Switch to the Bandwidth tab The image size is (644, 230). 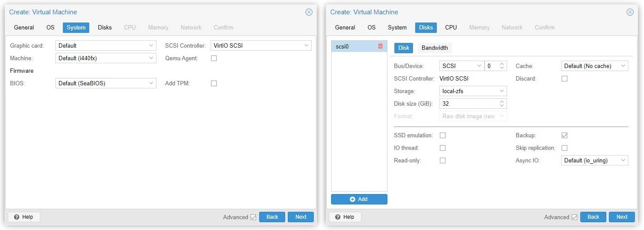coord(435,48)
